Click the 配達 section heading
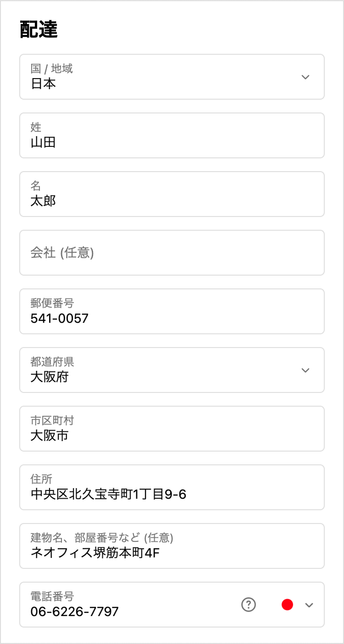Viewport: 344px width, 644px height. coord(39,30)
